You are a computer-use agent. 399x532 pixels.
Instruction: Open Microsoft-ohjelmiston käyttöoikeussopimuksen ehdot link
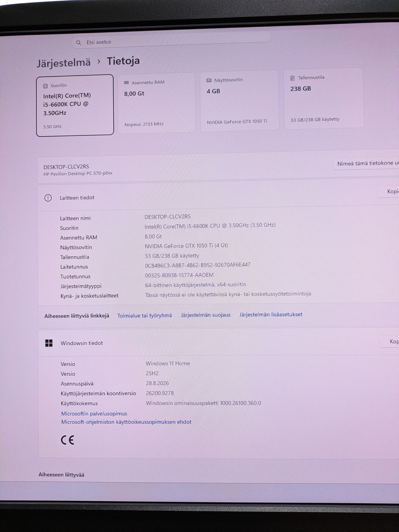(x=126, y=422)
